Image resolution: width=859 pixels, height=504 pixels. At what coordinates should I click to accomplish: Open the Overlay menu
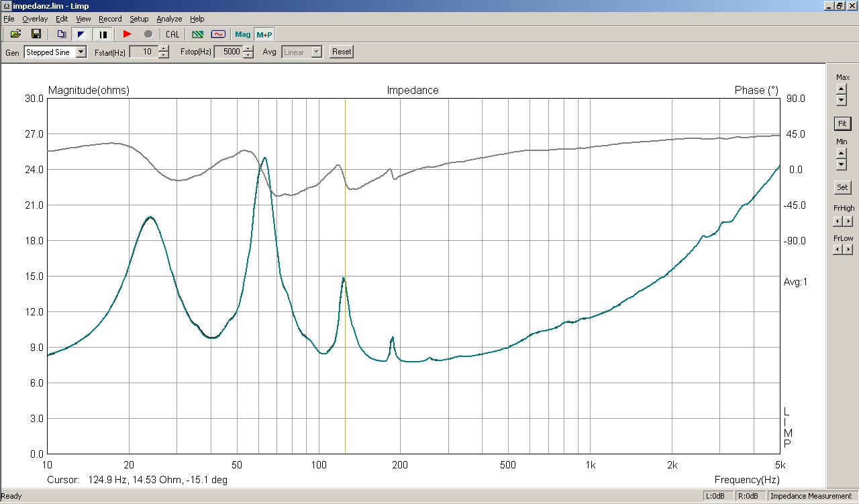pos(35,19)
